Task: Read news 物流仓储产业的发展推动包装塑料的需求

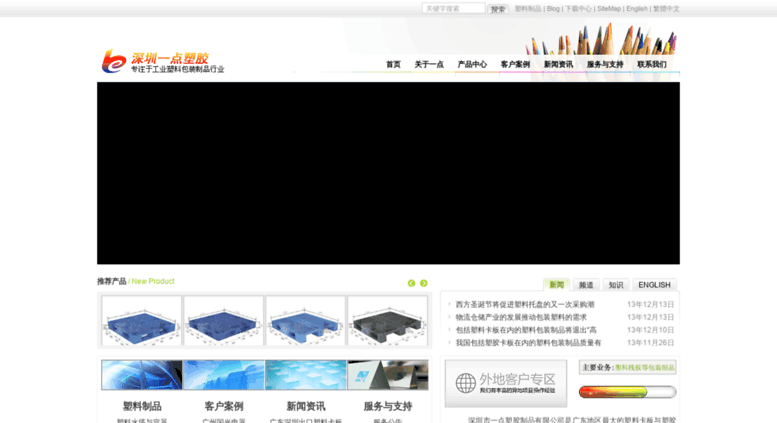Action: [x=521, y=317]
